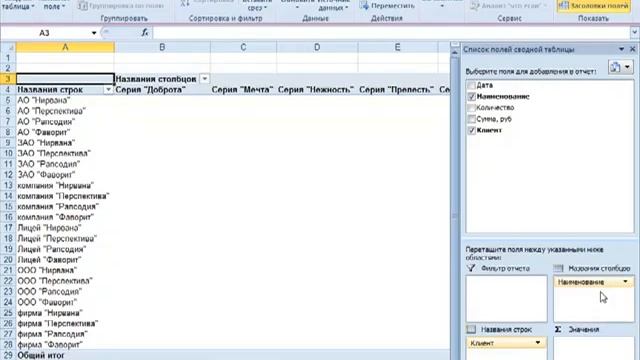
Task: Click the Серия "Доброта" column header cell
Action: click(162, 90)
